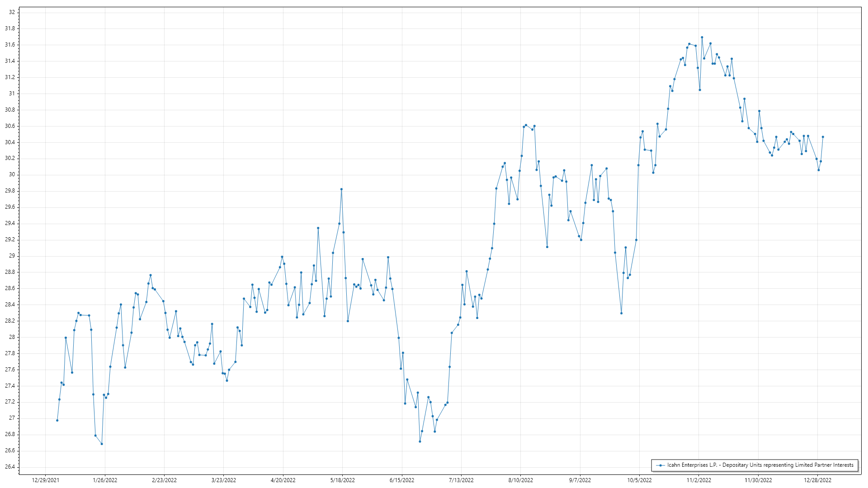Viewport: 868px width, 488px height.
Task: Click the 31.6 value on the y-axis
Action: tap(10, 45)
